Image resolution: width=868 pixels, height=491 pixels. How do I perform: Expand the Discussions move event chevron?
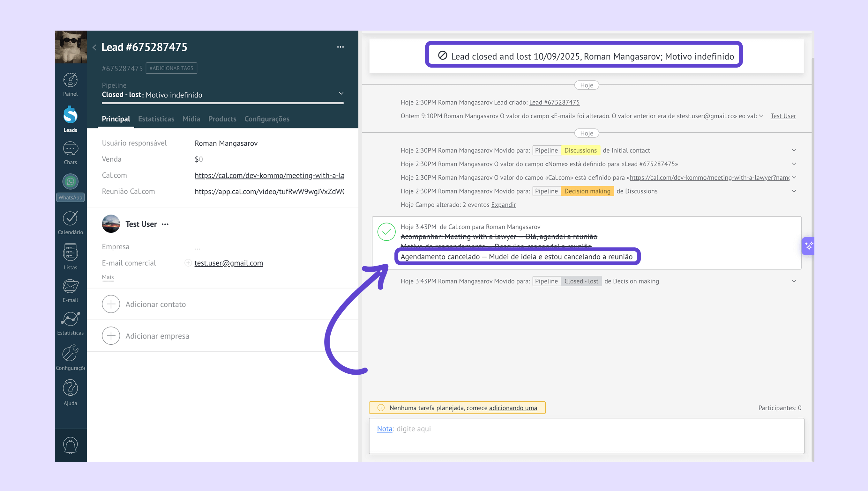[794, 150]
